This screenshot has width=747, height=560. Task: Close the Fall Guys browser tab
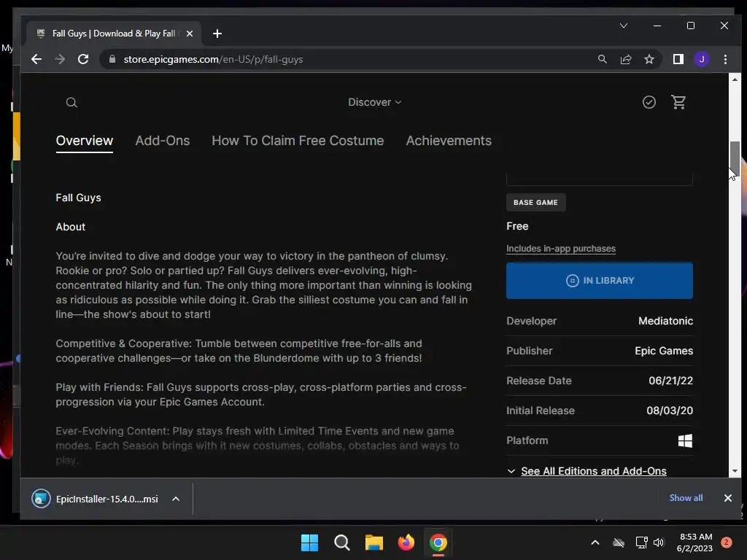pos(190,34)
